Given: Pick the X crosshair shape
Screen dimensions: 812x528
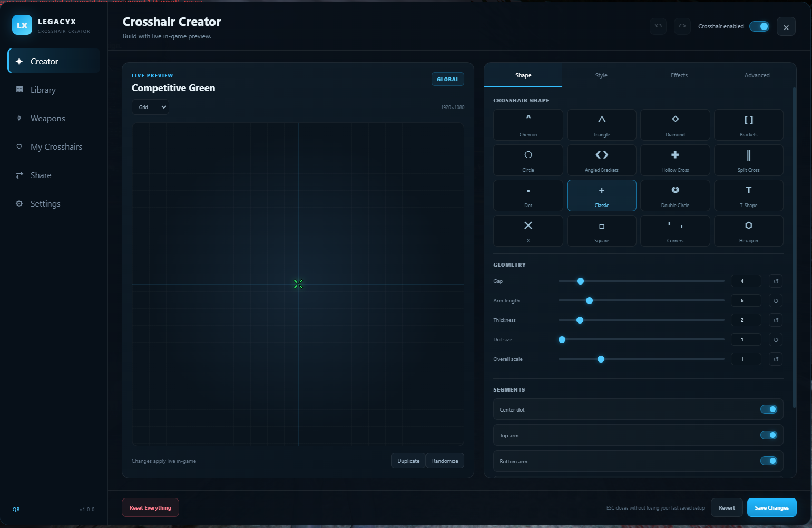Looking at the screenshot, I should coord(528,231).
